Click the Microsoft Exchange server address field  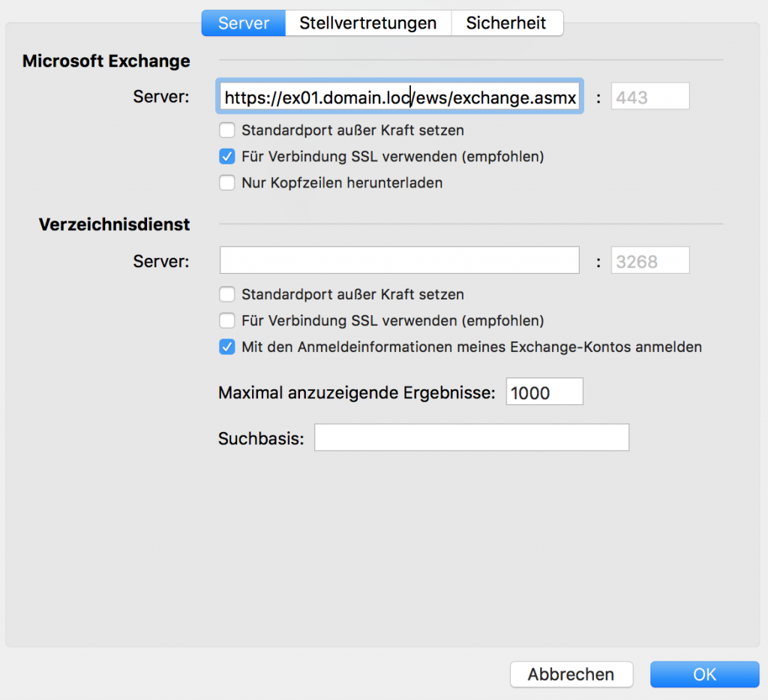click(x=399, y=97)
